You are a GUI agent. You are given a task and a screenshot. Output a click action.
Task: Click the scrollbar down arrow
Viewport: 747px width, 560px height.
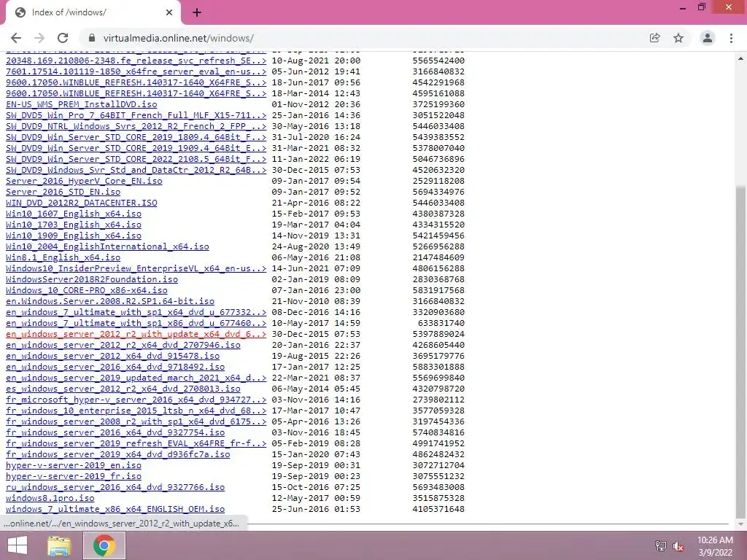pyautogui.click(x=740, y=524)
